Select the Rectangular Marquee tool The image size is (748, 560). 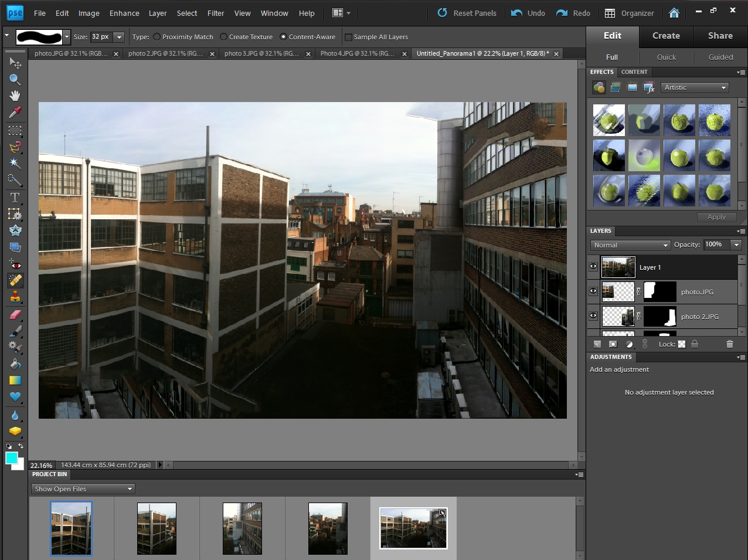15,130
